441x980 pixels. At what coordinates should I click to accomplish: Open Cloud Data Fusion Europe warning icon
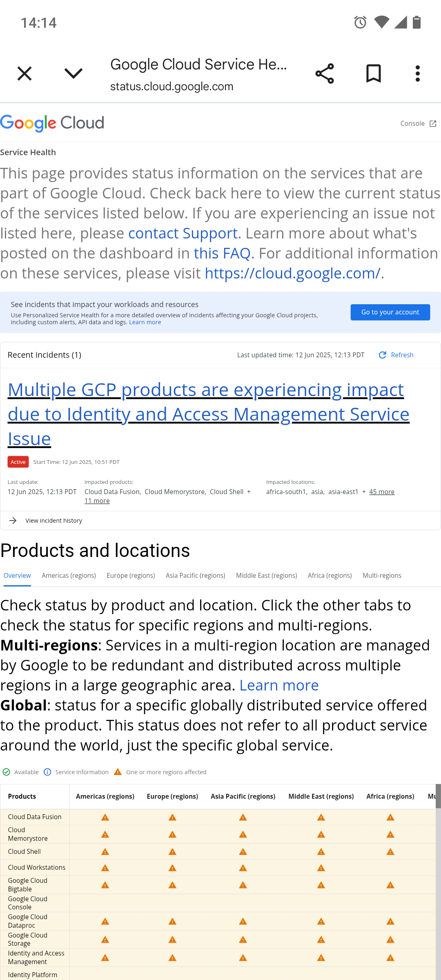pos(172,817)
